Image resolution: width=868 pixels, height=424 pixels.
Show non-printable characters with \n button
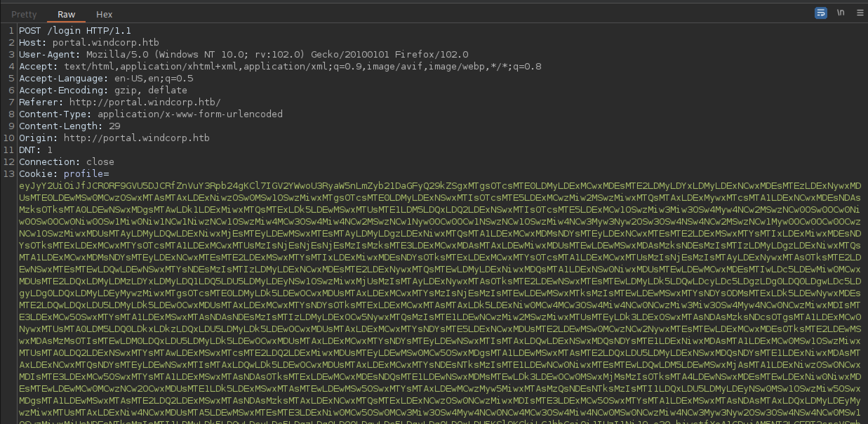point(840,13)
